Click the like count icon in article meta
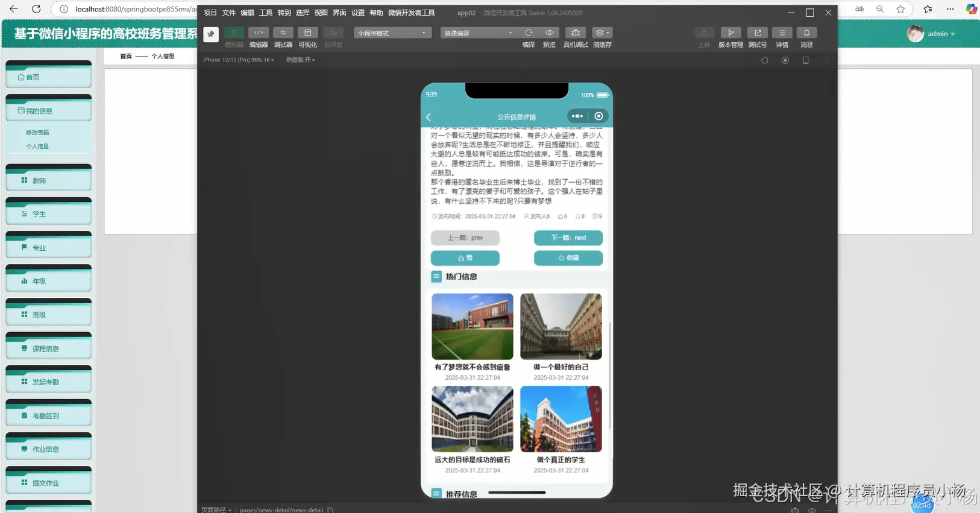This screenshot has width=980, height=513. [561, 216]
